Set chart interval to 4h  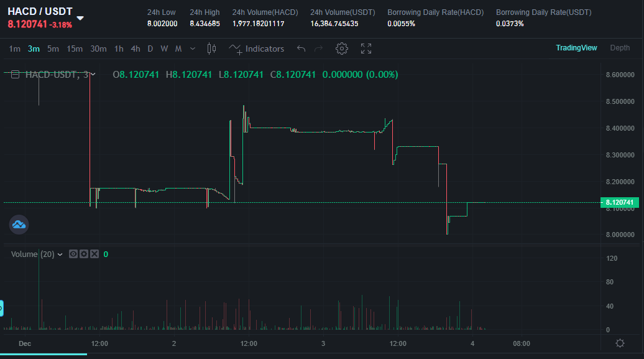tap(136, 49)
